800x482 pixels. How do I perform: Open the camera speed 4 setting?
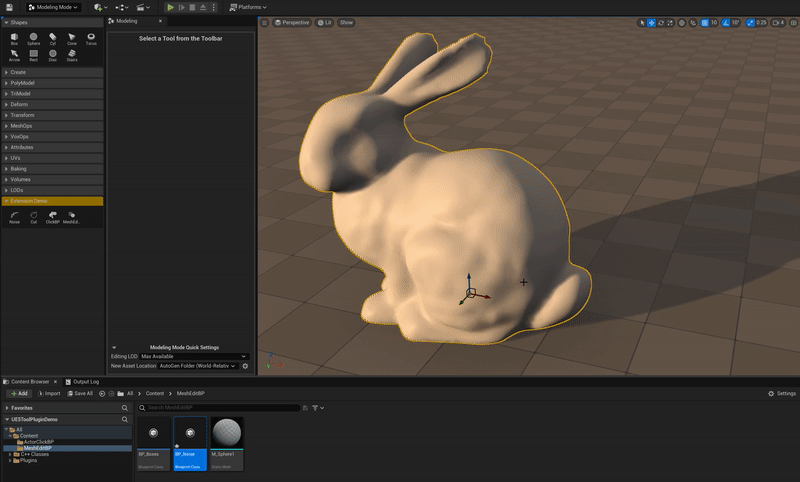point(778,22)
